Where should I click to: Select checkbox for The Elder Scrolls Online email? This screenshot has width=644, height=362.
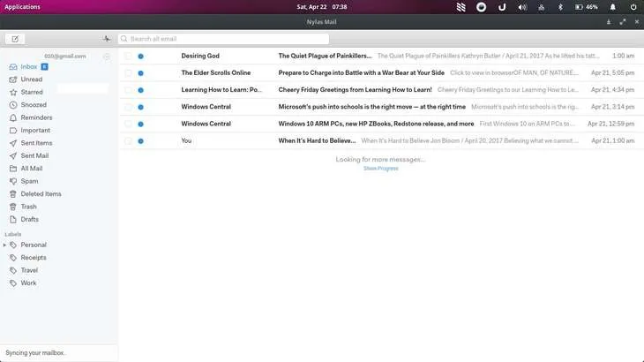coord(128,73)
